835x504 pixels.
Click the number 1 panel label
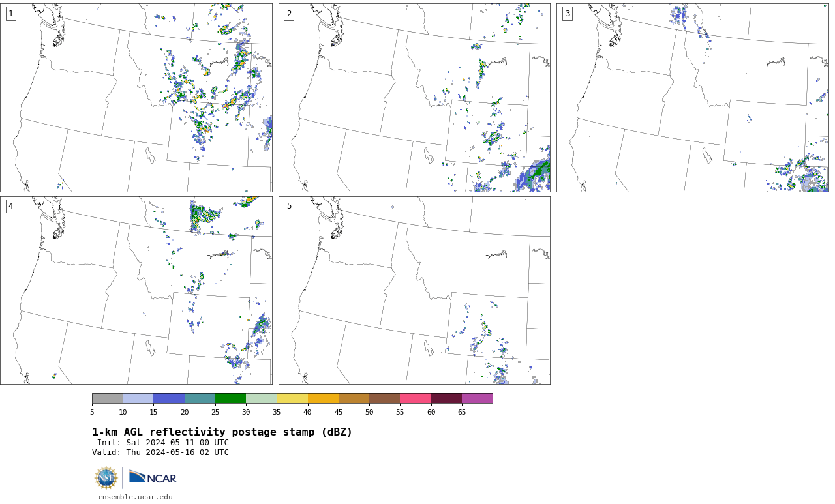[10, 14]
